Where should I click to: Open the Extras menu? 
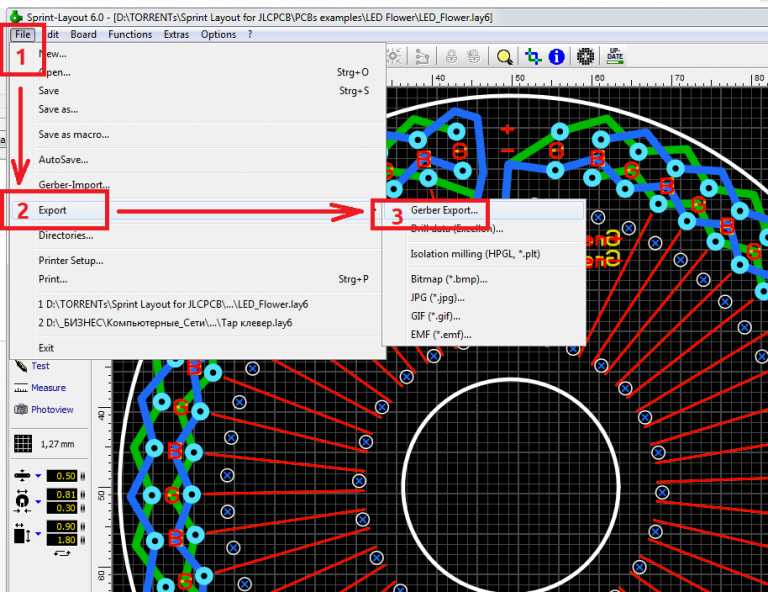click(x=176, y=34)
